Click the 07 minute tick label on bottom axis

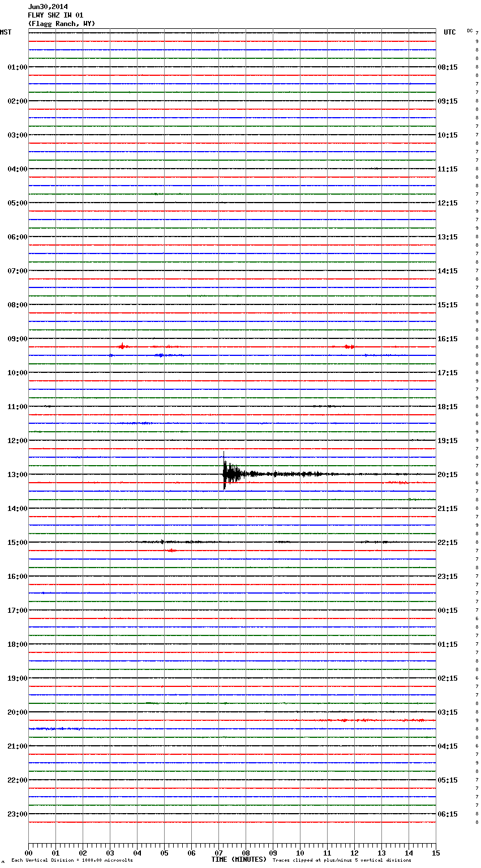tap(218, 853)
